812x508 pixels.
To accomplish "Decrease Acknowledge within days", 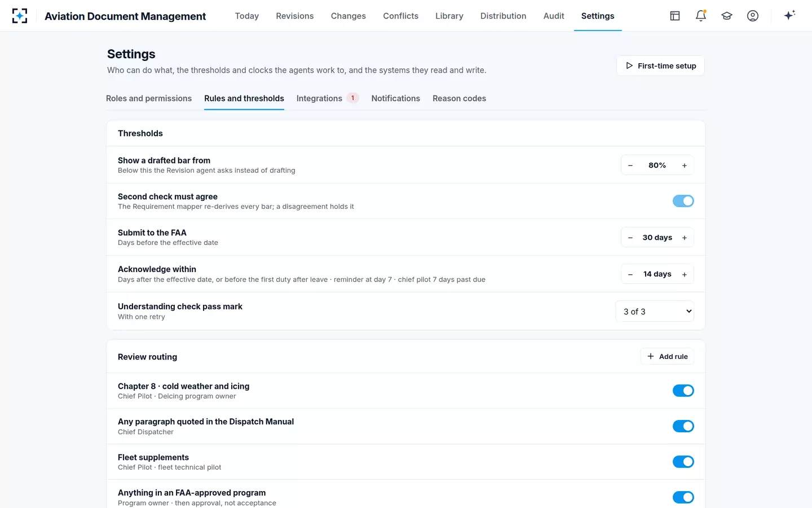I will [x=630, y=274].
